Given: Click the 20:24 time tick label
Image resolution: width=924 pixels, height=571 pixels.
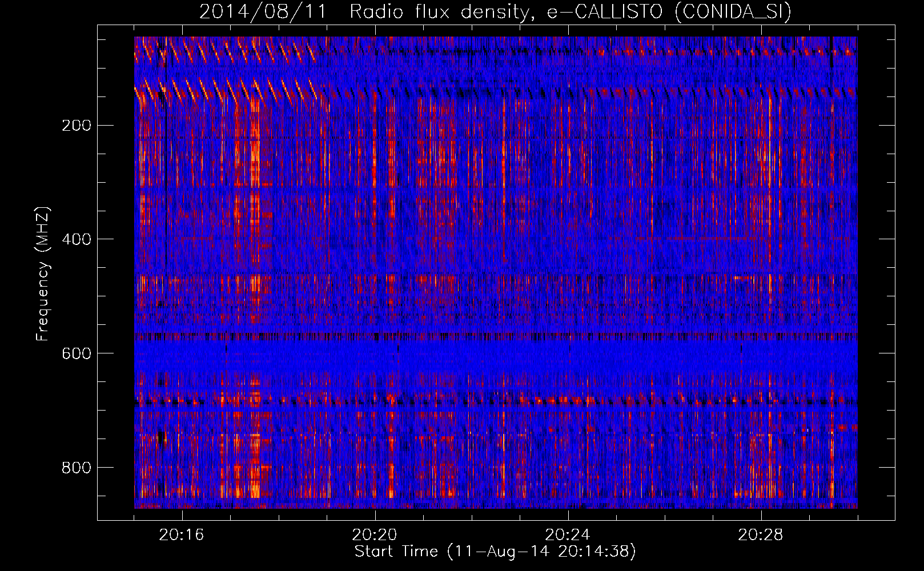Looking at the screenshot, I should tap(568, 535).
